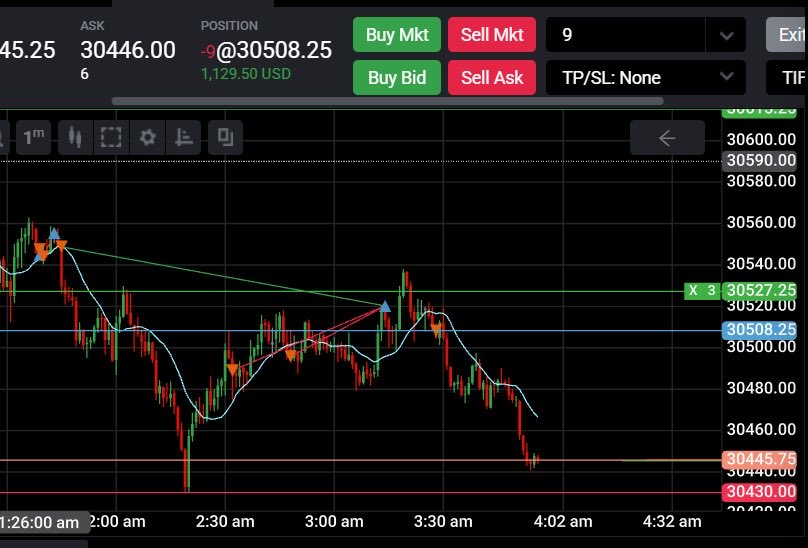808x548 pixels.
Task: Click the 30560.00 price axis label
Action: 761,222
